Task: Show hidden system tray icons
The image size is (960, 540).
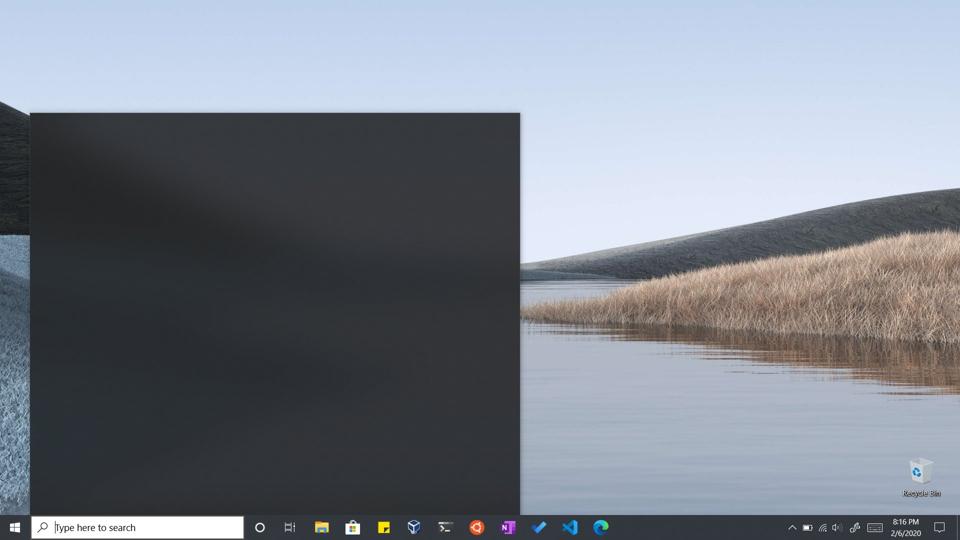Action: point(792,528)
